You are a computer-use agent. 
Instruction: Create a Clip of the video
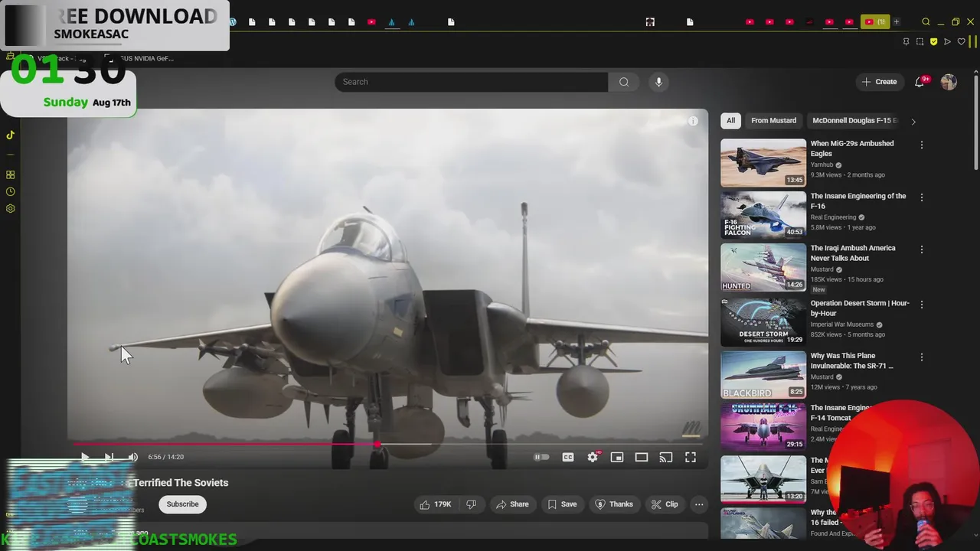pyautogui.click(x=665, y=504)
